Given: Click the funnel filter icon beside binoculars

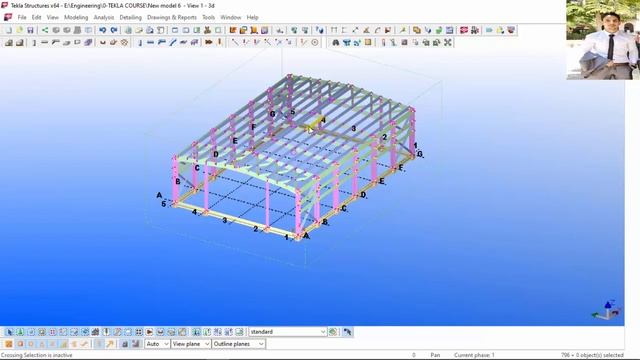Looking at the screenshot, I should (347, 42).
